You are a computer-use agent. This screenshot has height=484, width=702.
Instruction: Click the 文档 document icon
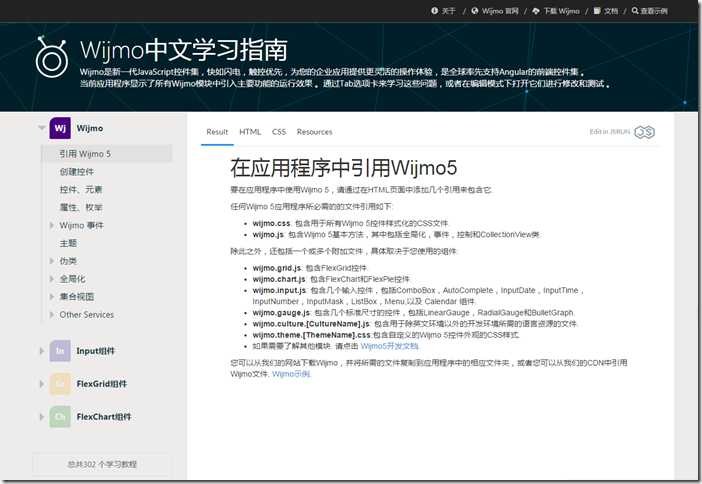point(597,11)
